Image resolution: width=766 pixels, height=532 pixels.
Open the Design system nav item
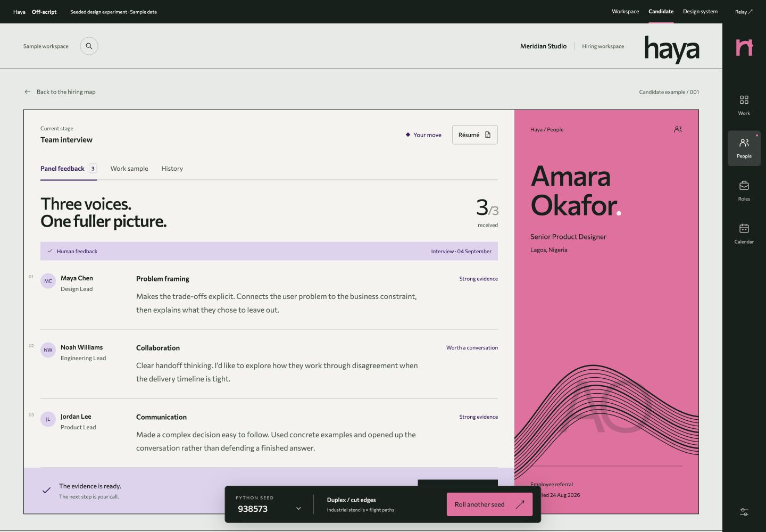pyautogui.click(x=700, y=12)
